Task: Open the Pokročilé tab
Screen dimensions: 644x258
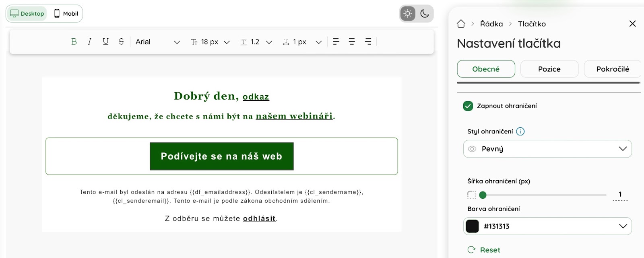Action: (x=613, y=69)
